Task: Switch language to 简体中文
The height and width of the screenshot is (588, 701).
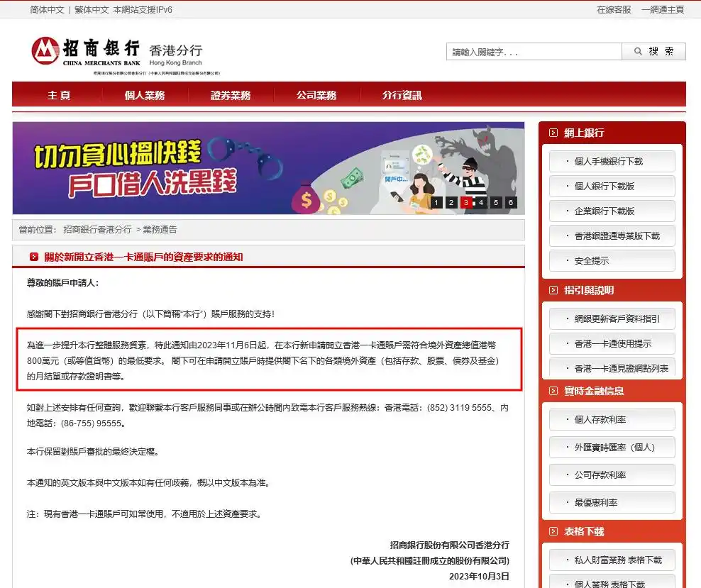Action: 47,10
